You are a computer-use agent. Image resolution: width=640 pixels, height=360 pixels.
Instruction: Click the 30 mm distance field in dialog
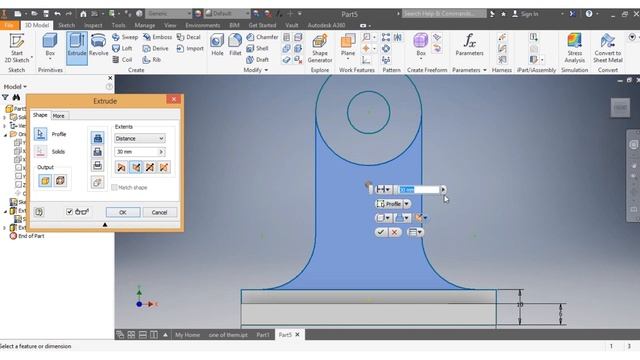(x=136, y=152)
